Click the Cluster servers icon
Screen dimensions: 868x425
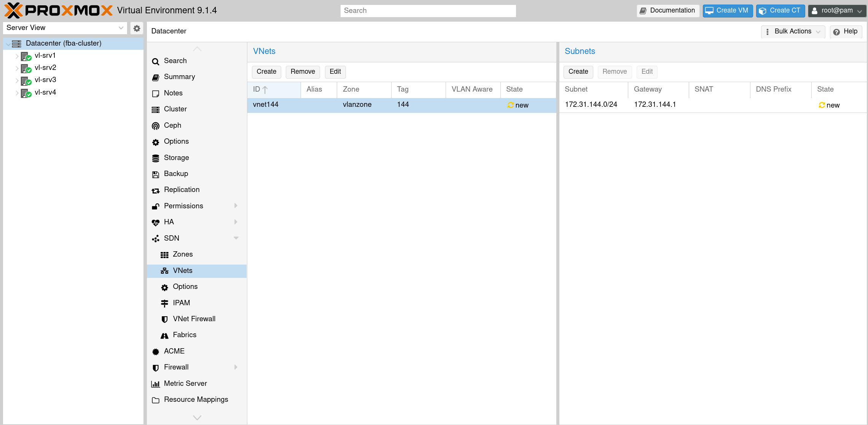(156, 110)
